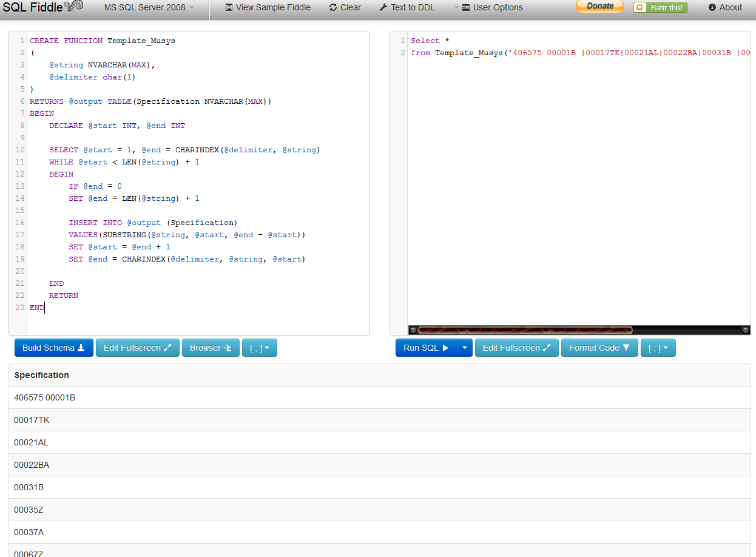Click the query editor horizontal scrollbar thumb
756x557 pixels.
coord(525,330)
